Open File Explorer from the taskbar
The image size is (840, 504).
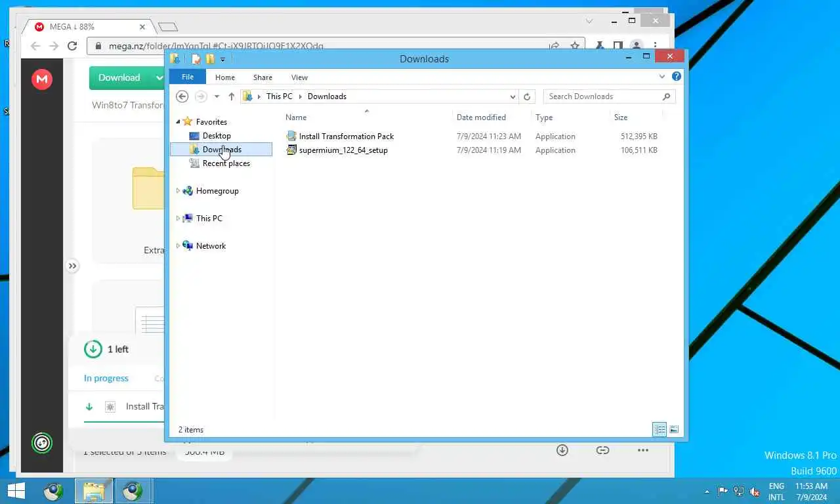pyautogui.click(x=94, y=491)
